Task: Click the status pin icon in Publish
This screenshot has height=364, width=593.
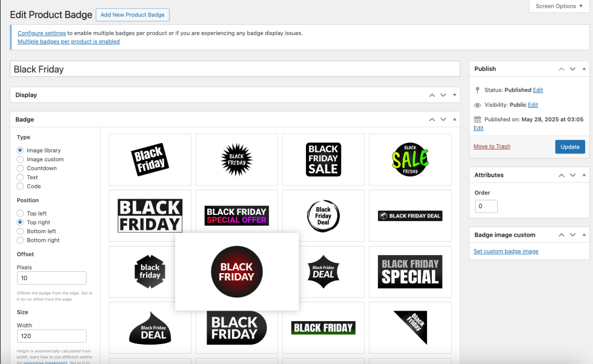Action: pos(477,90)
